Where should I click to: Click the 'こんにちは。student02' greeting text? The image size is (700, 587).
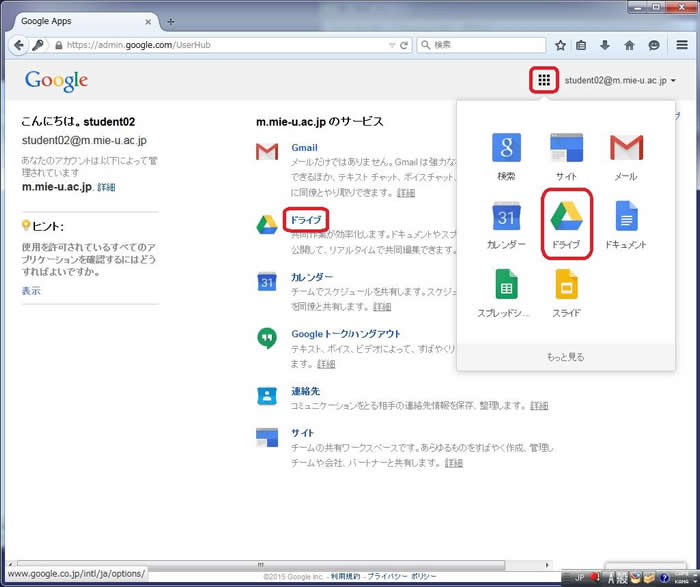click(78, 121)
